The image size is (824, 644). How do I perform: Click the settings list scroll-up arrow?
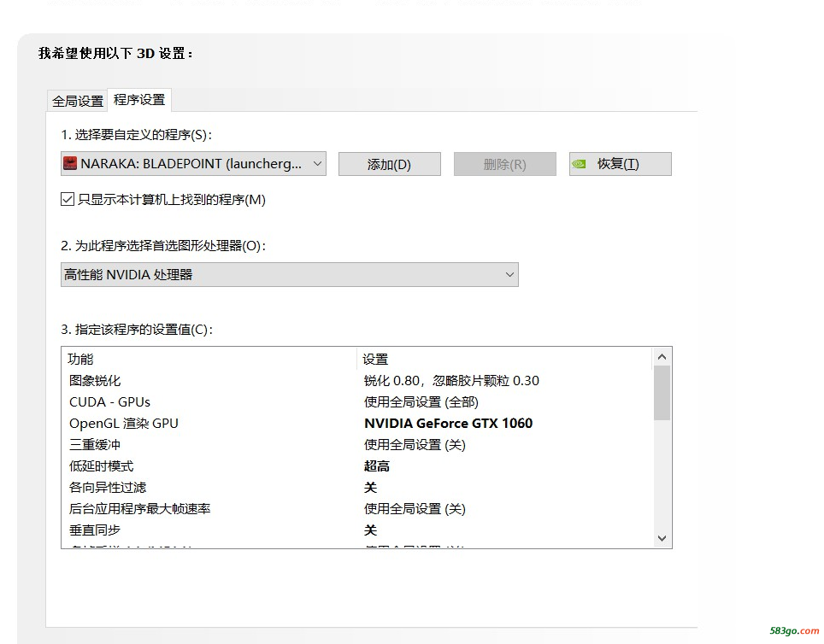pos(662,357)
